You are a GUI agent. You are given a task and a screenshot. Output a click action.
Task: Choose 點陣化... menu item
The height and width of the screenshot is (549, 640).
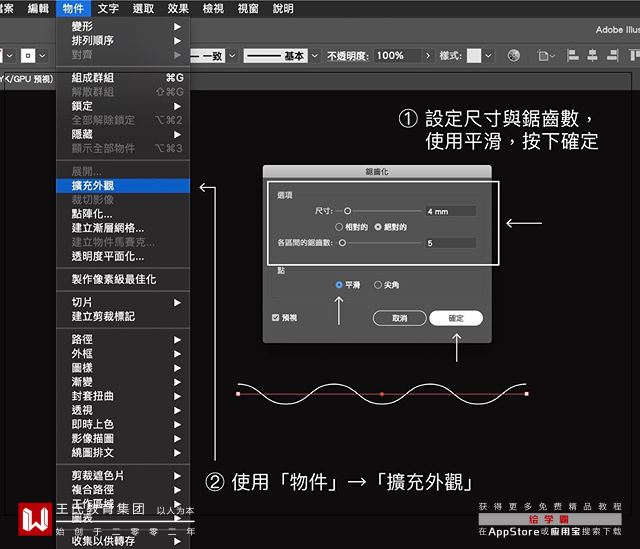point(123,214)
